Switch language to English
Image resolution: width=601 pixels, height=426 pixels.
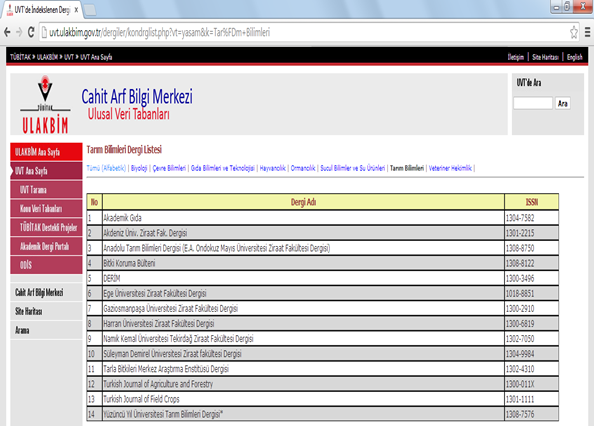pos(574,58)
